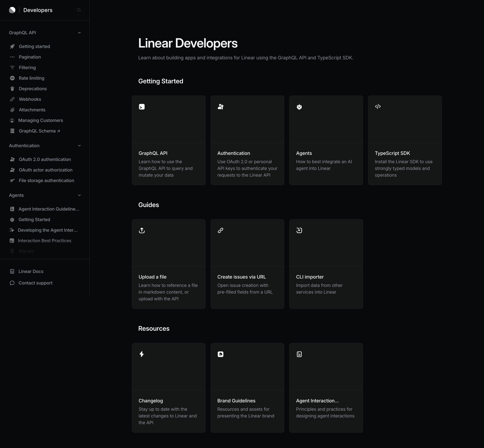Click the filter lines icon beside Filtering

pyautogui.click(x=12, y=67)
